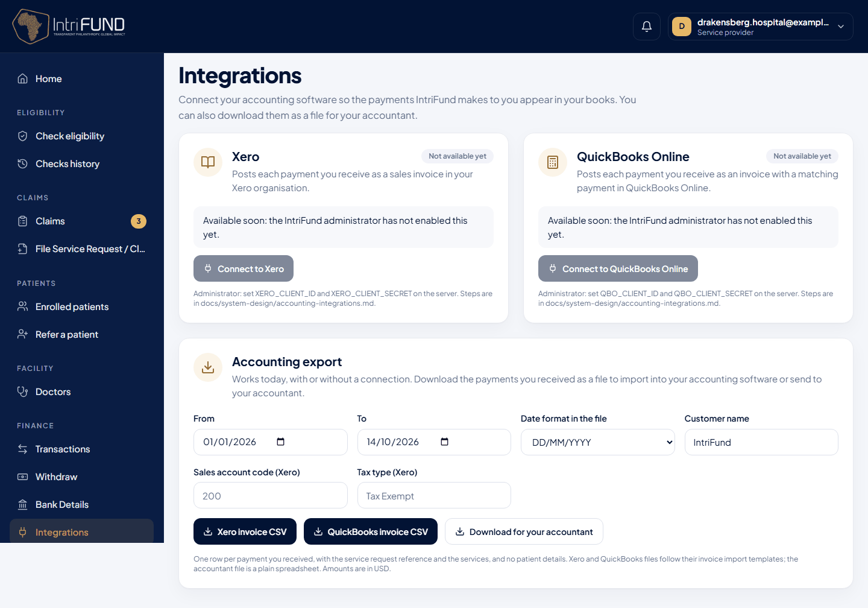Select Integrations in the sidebar
The height and width of the screenshot is (608, 868).
coord(81,531)
